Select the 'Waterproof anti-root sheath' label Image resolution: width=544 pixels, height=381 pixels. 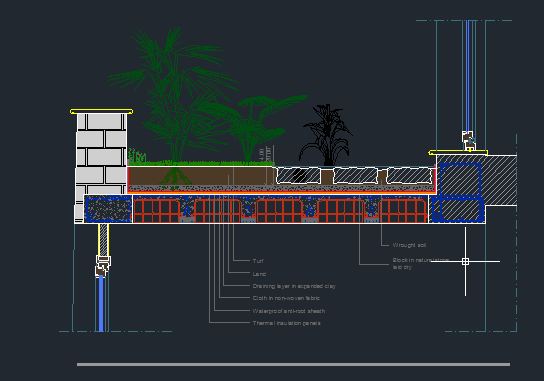click(x=289, y=311)
